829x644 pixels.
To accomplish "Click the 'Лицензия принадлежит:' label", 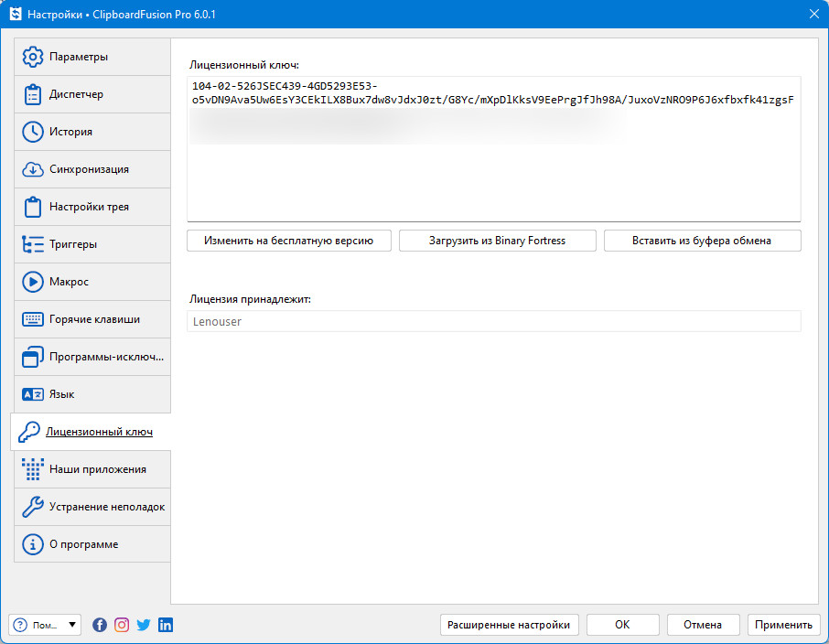I will (x=250, y=299).
